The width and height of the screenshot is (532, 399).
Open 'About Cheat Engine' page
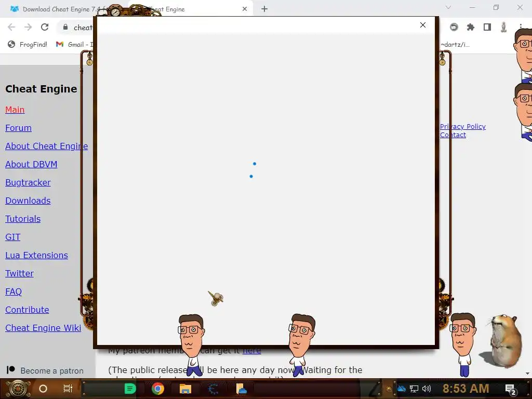pyautogui.click(x=46, y=146)
